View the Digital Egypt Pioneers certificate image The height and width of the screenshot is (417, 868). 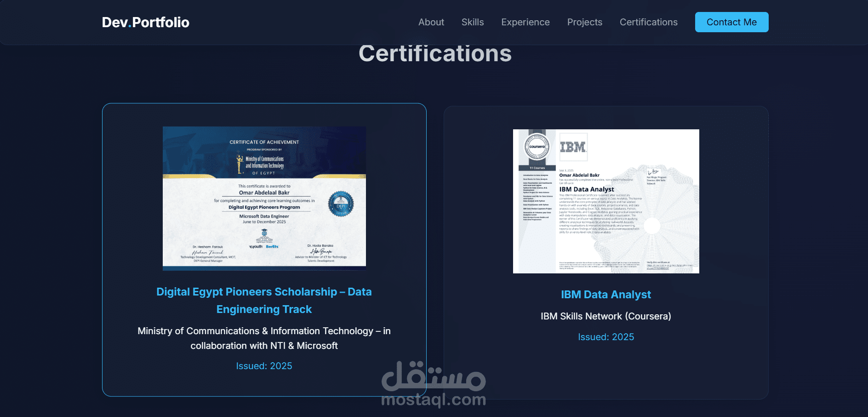pos(264,198)
